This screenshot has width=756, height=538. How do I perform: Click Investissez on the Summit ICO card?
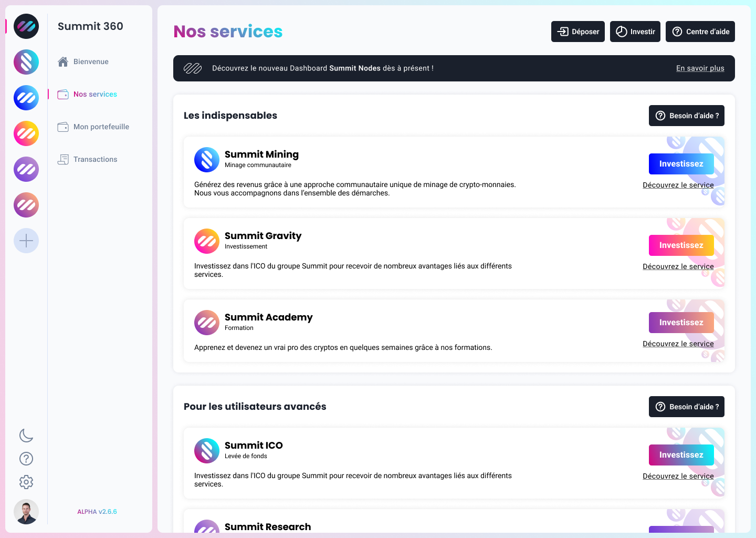(681, 455)
